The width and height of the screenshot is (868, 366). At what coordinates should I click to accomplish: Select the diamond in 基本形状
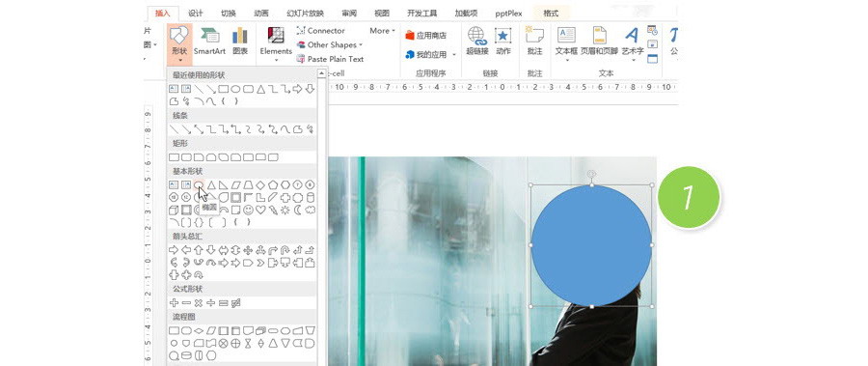260,184
